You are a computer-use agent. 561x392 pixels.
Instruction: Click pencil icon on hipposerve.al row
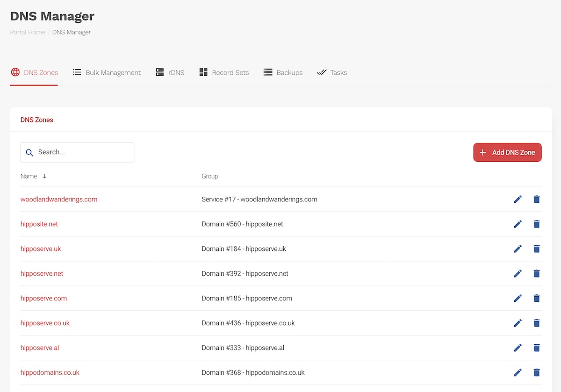[518, 348]
